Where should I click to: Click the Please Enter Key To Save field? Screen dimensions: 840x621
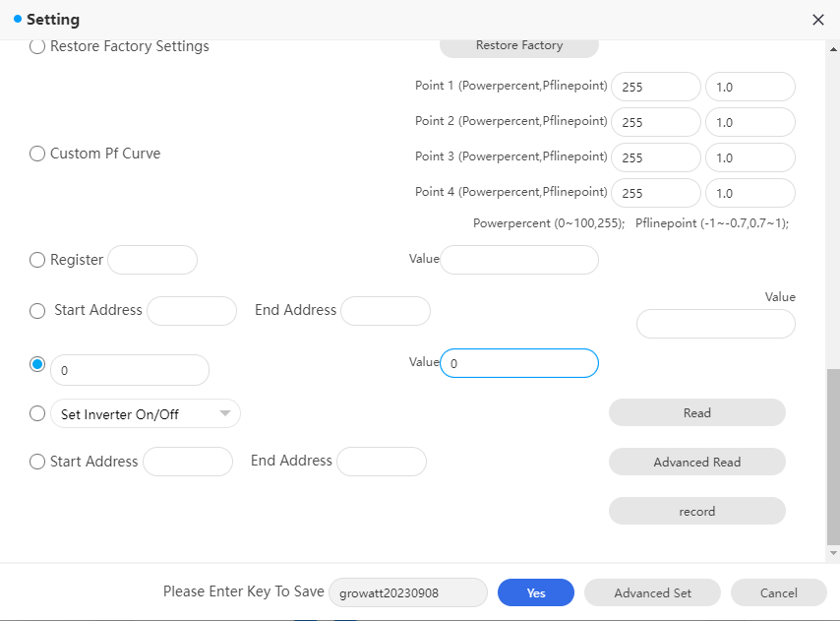407,592
